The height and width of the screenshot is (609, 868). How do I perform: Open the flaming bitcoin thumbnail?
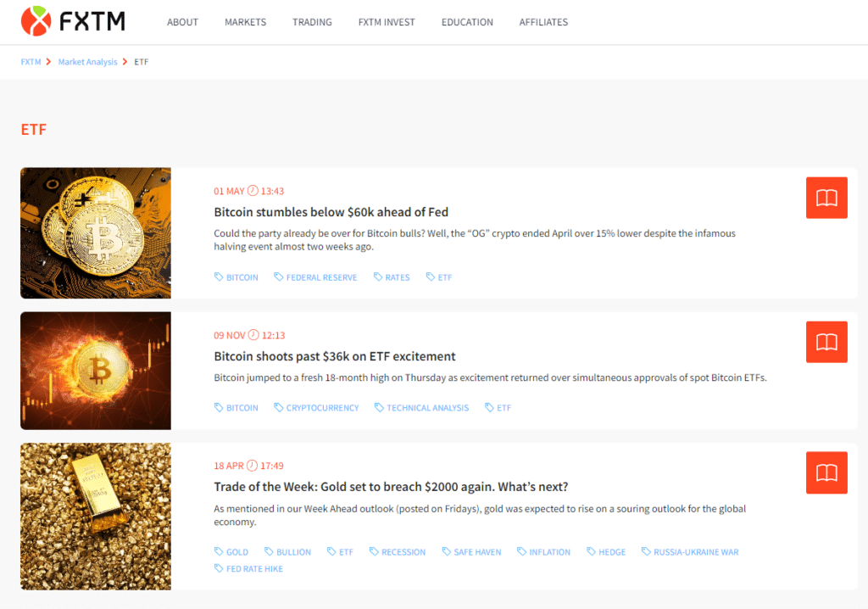(x=96, y=371)
